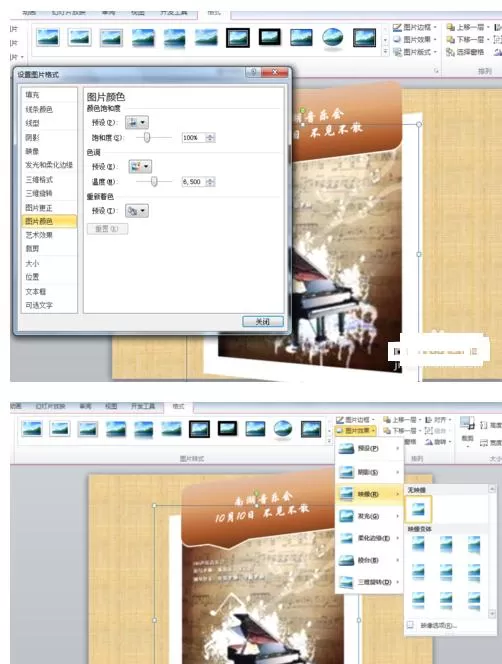Open the 色调 preset dropdown
502x664 pixels.
tap(140, 166)
